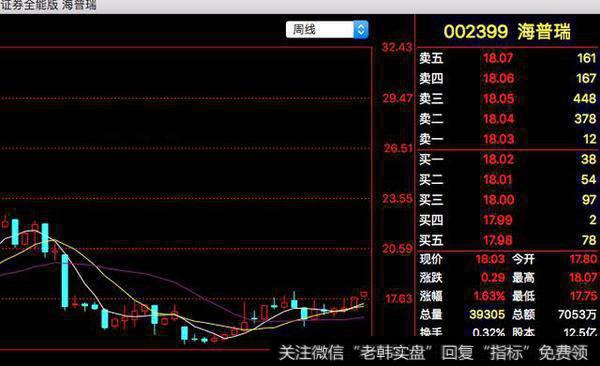Click the 今开 value 17.80
This screenshot has width=600, height=366.
click(583, 259)
